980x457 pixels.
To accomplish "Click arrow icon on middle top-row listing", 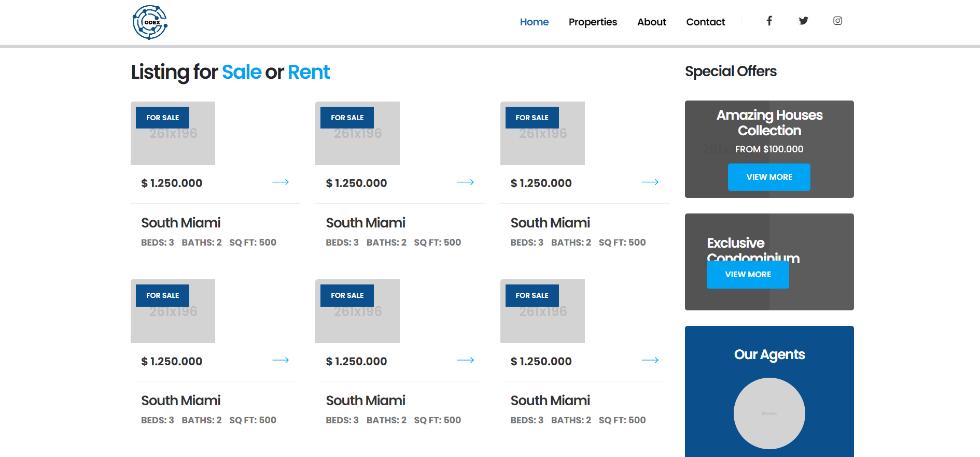I will tap(465, 182).
